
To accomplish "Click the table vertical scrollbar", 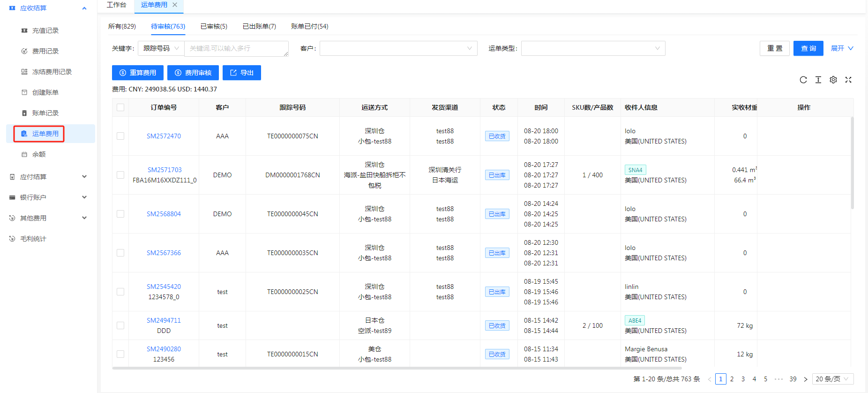I will pos(852,163).
